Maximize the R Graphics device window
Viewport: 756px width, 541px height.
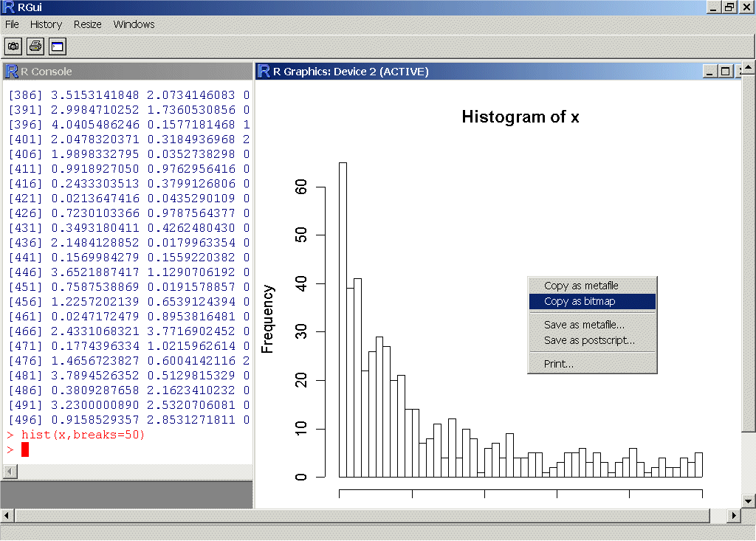[x=726, y=72]
